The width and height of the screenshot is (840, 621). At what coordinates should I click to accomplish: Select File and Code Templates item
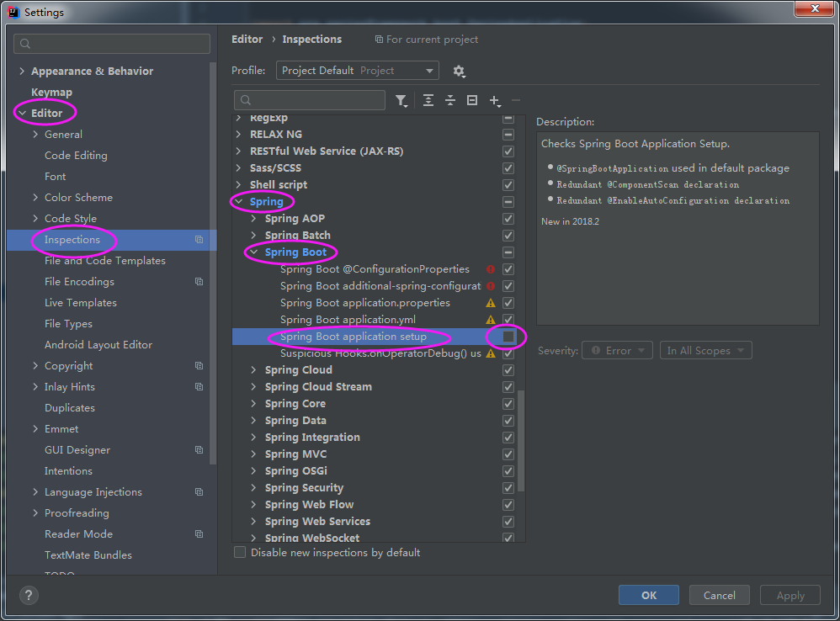(105, 260)
